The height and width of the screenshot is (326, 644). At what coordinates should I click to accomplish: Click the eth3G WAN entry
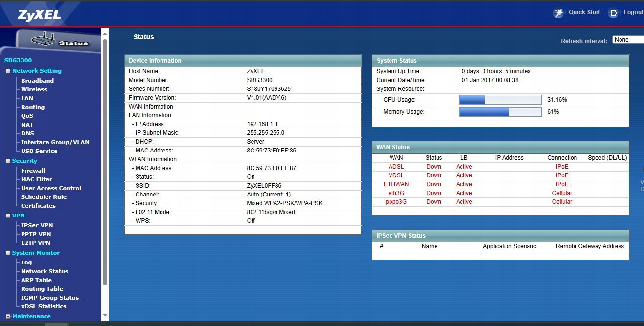(396, 193)
